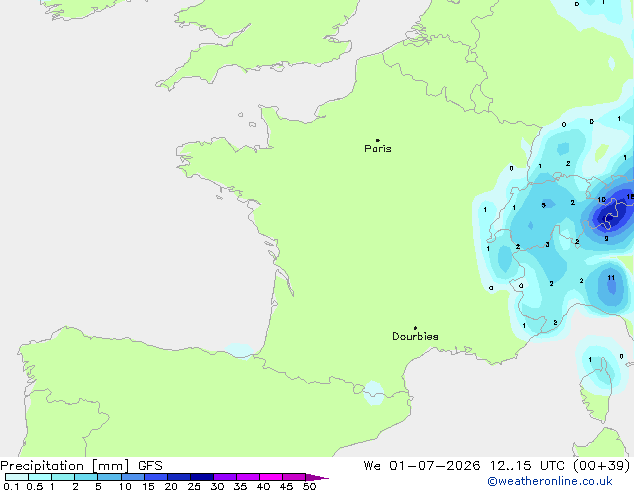This screenshot has width=634, height=490.
Task: Click the date 'We 01-07-2026'
Action: [x=422, y=466]
